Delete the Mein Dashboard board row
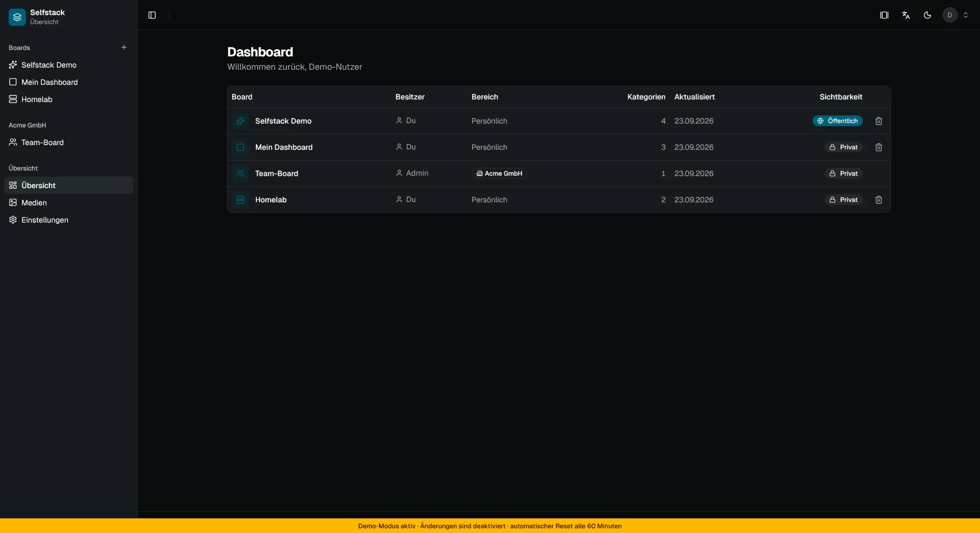The height and width of the screenshot is (533, 980). [879, 147]
